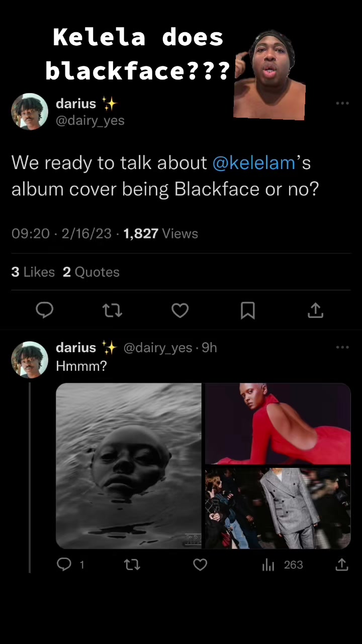Open the red dress photo
Viewport: 362px width, 644px height.
[278, 424]
